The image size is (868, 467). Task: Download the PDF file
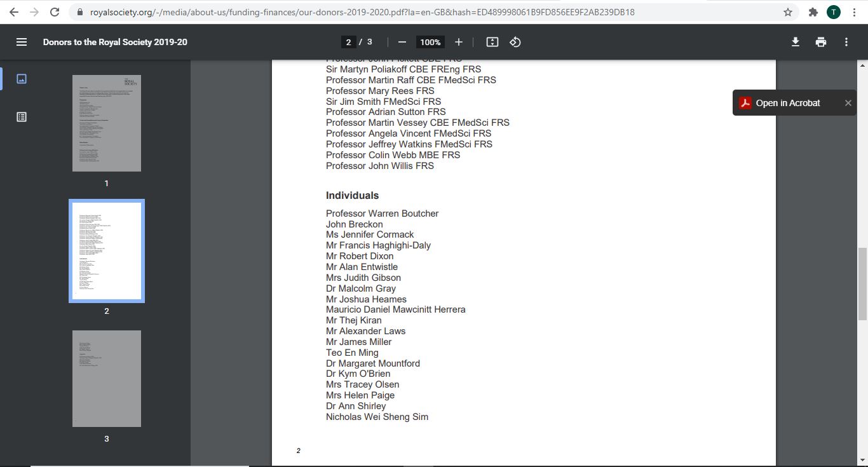pos(796,42)
